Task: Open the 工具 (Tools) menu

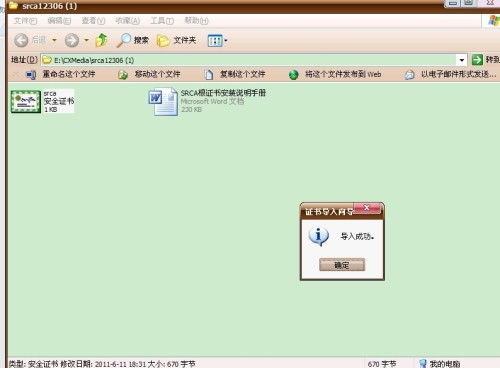Action: click(162, 21)
